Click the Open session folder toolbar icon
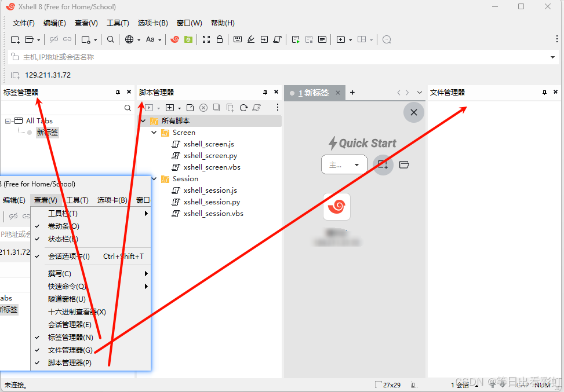The width and height of the screenshot is (564, 392). [29, 39]
